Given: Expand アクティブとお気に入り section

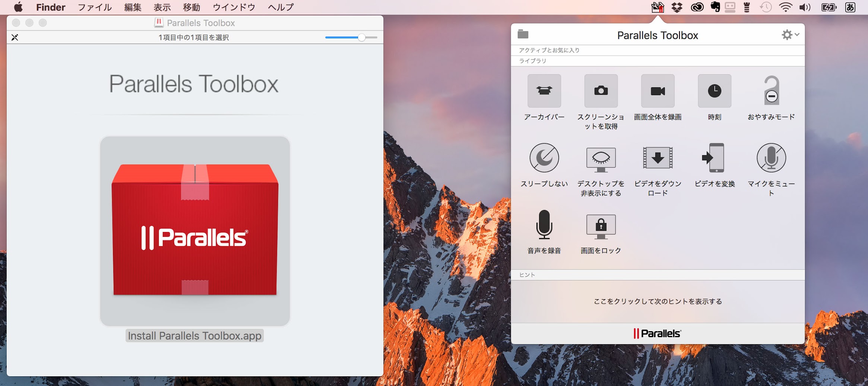Looking at the screenshot, I should tap(658, 50).
